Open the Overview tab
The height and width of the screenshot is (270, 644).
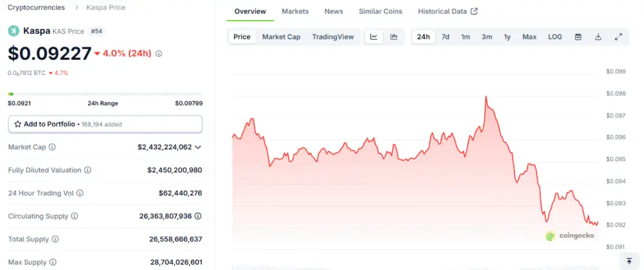tap(250, 11)
